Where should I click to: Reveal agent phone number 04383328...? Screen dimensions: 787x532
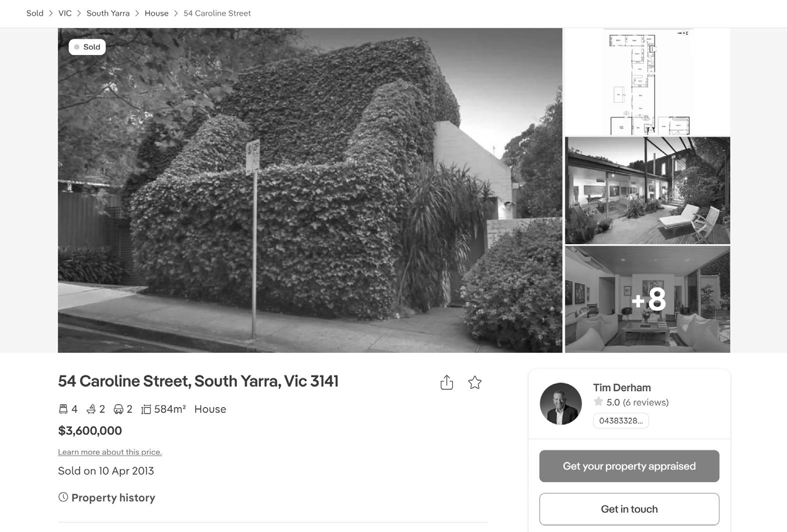click(621, 421)
